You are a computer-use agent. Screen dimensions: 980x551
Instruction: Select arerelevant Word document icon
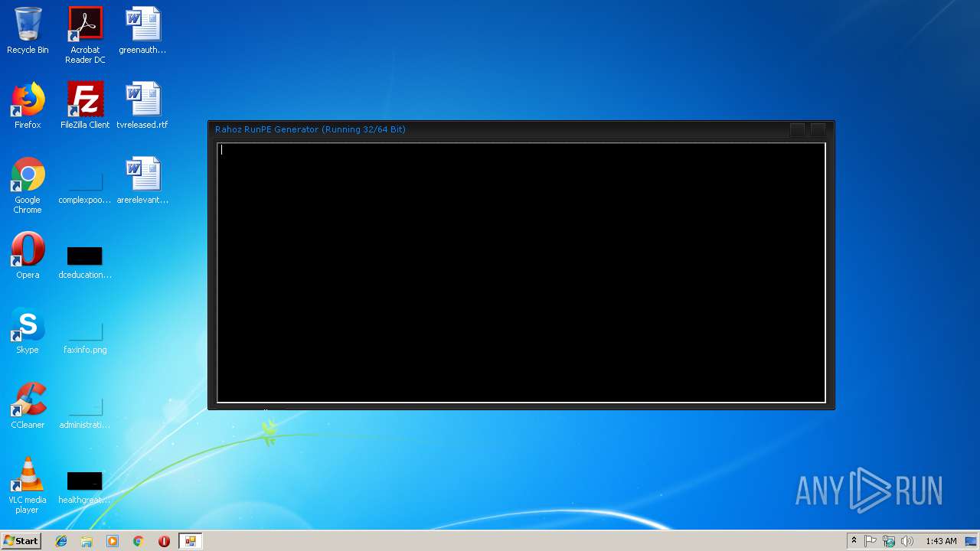142,181
